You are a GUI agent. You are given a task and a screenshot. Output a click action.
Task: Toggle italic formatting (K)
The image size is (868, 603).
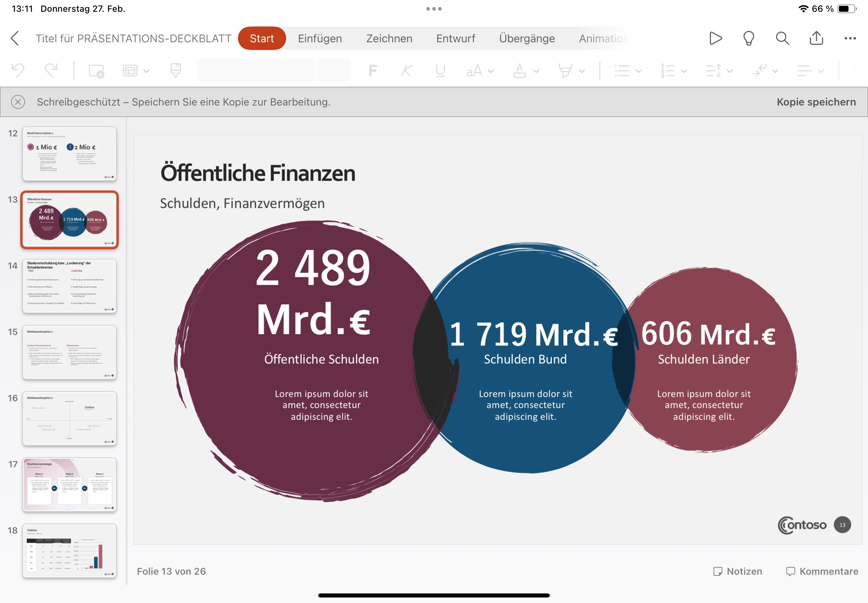click(x=407, y=71)
